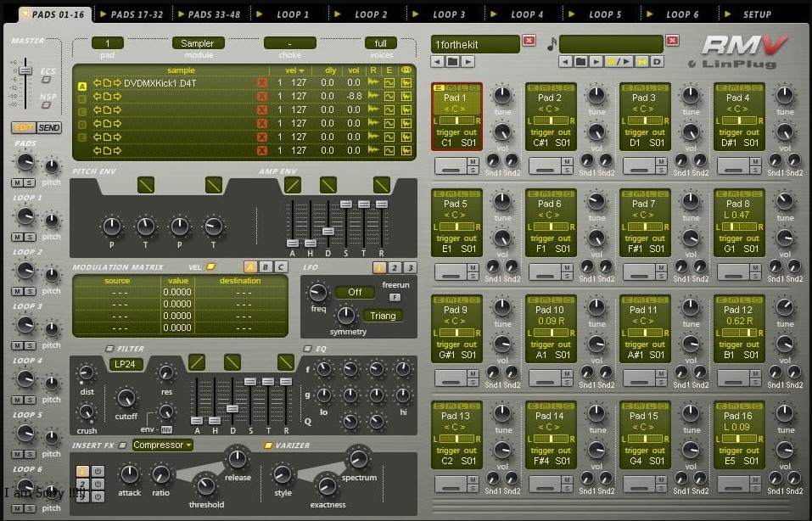The image size is (812, 521).
Task: Toggle the INSERT FX enable switch
Action: tap(122, 445)
